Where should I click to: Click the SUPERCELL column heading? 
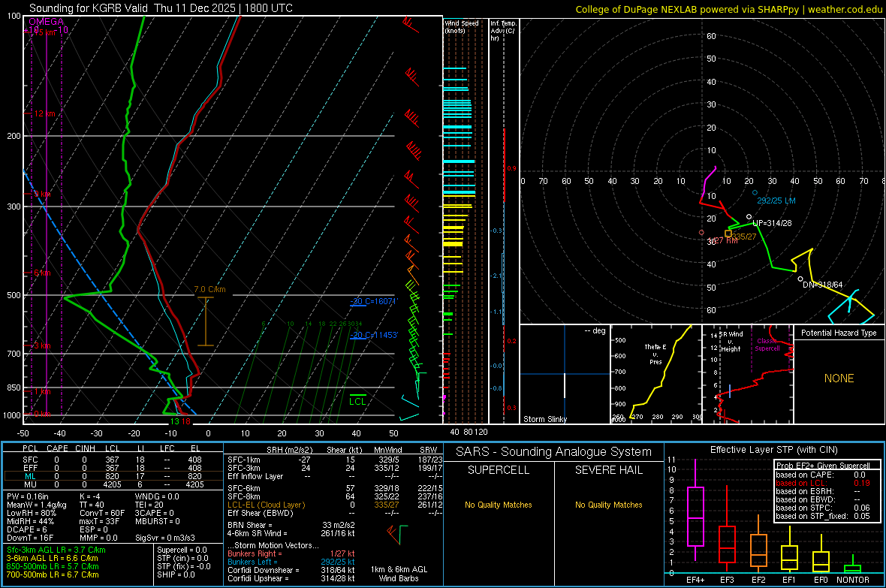coord(499,470)
